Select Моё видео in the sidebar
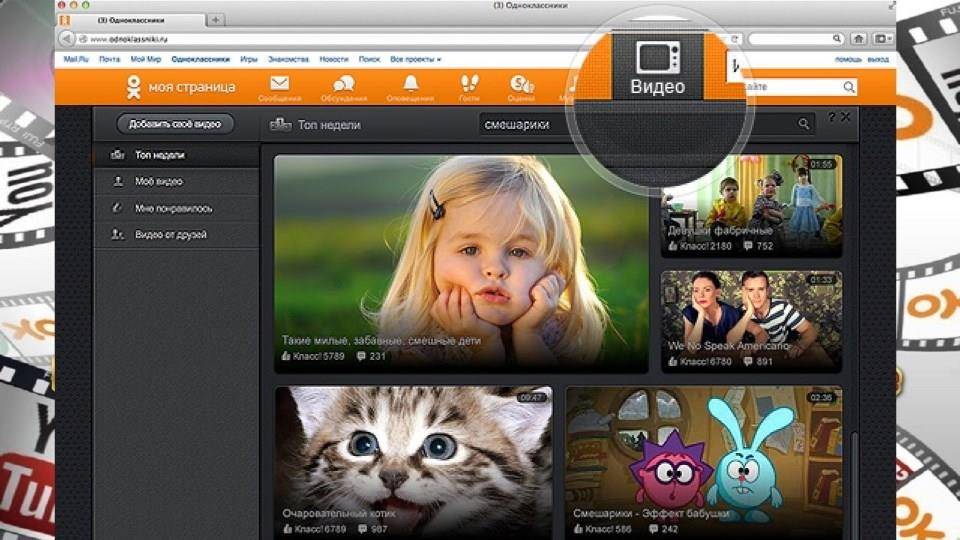Screen dimensions: 960x540 click(159, 182)
